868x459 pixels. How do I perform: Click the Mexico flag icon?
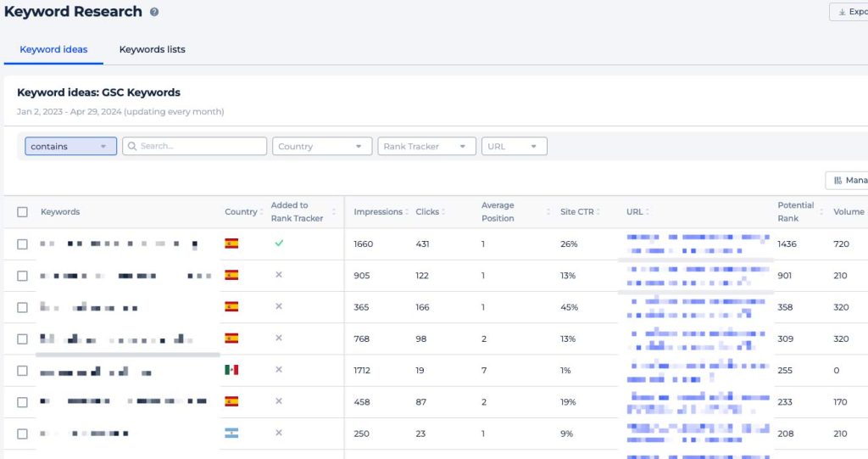(231, 370)
